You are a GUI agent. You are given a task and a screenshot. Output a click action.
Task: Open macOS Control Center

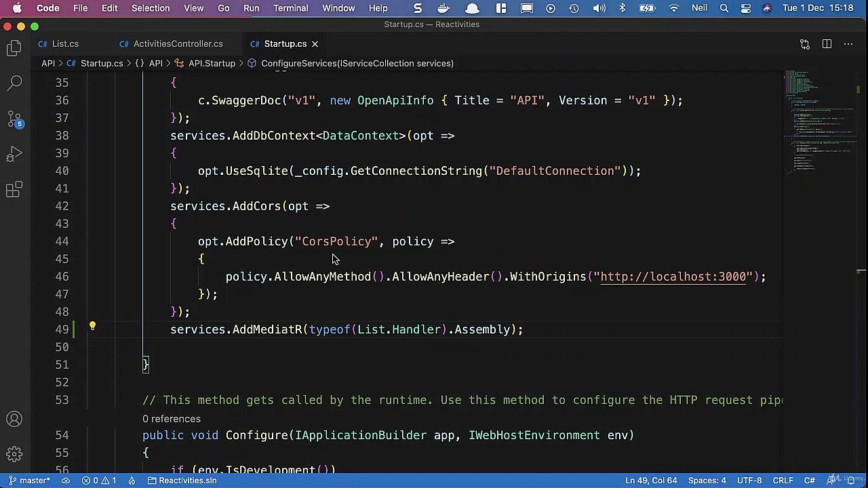(x=746, y=8)
